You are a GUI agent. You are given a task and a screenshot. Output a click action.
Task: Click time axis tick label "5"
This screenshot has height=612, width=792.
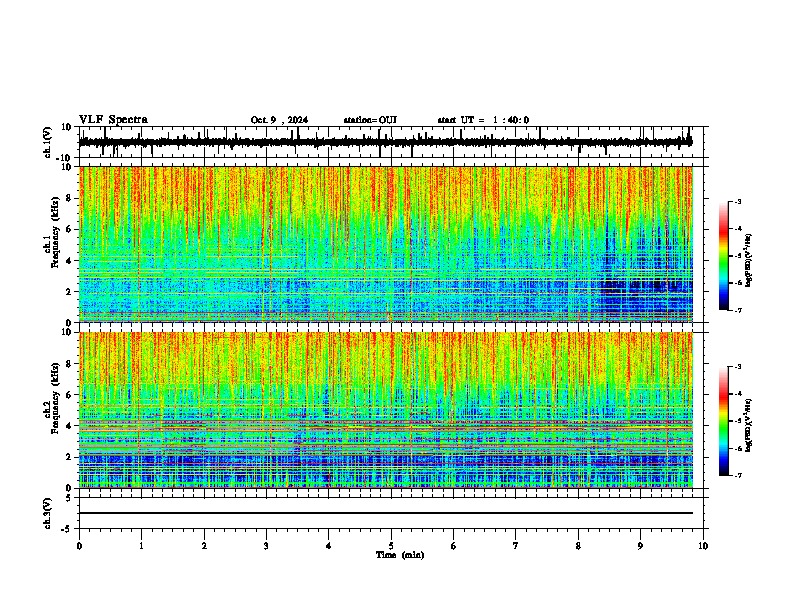[x=391, y=546]
